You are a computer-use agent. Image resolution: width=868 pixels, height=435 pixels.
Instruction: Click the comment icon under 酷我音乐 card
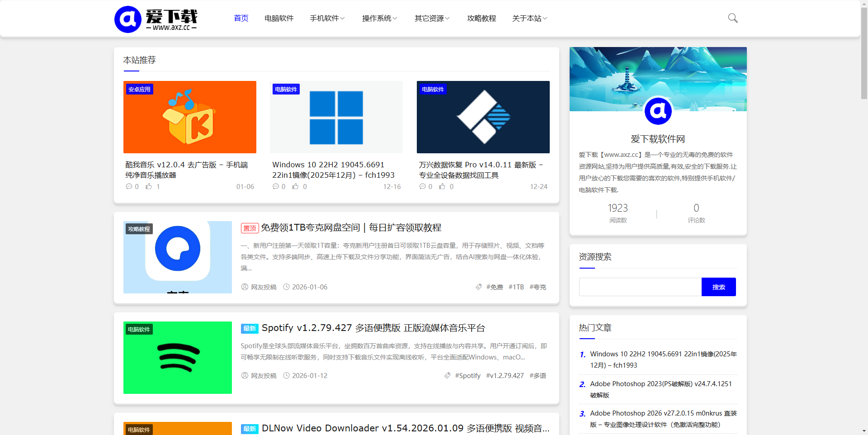pyautogui.click(x=129, y=186)
